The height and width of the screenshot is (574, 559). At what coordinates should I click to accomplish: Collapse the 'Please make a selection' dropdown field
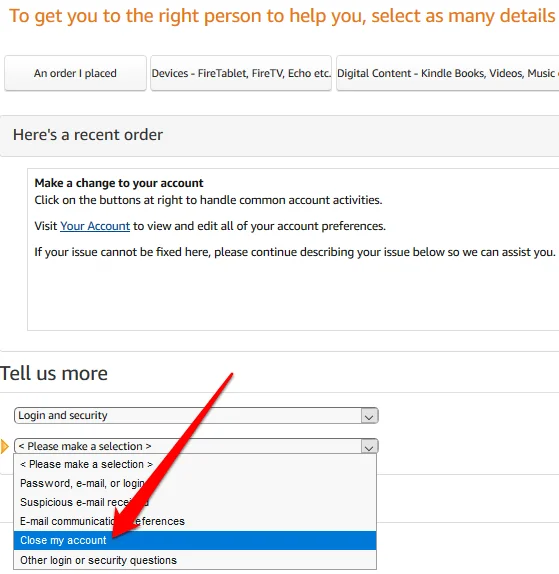point(196,446)
